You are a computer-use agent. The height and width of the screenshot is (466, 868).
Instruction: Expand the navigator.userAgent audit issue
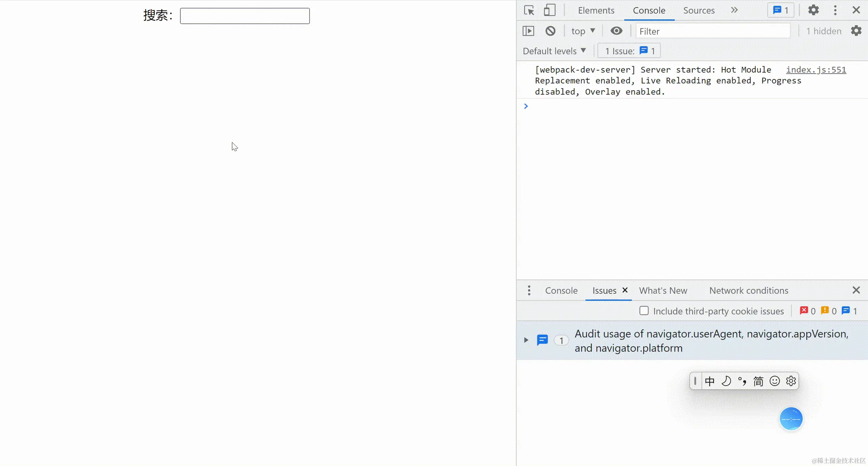click(x=526, y=340)
